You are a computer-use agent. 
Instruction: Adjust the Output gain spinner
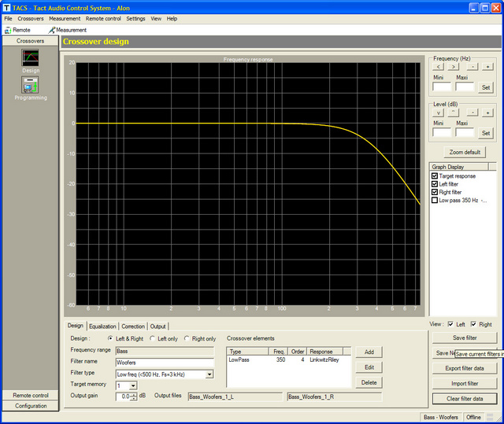134,396
